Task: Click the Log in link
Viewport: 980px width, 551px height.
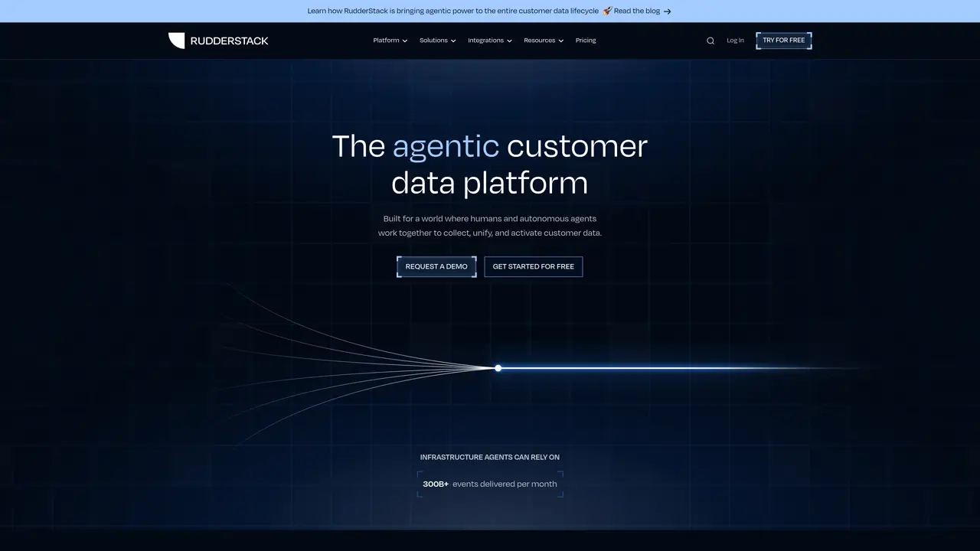Action: coord(735,41)
